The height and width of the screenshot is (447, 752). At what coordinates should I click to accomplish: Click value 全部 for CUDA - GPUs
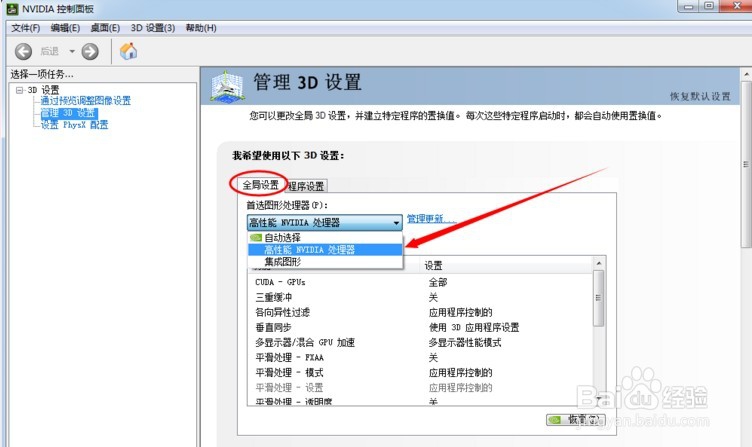(437, 282)
